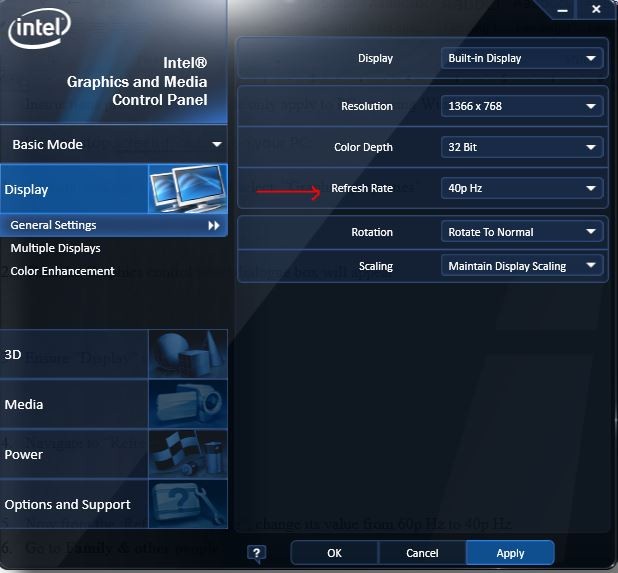618x573 pixels.
Task: Click the Cancel button
Action: point(422,553)
